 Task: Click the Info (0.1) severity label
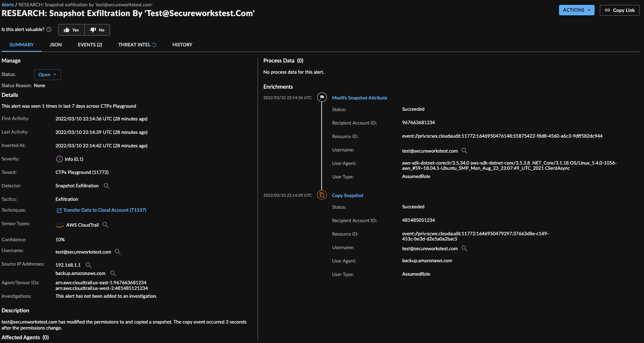coord(74,159)
